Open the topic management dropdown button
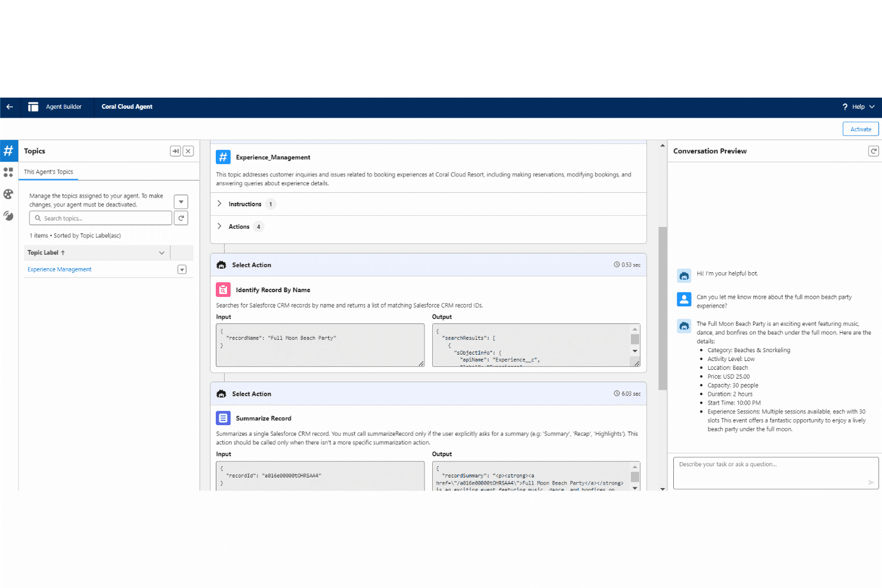Screen dimensions: 882x588 tap(181, 202)
